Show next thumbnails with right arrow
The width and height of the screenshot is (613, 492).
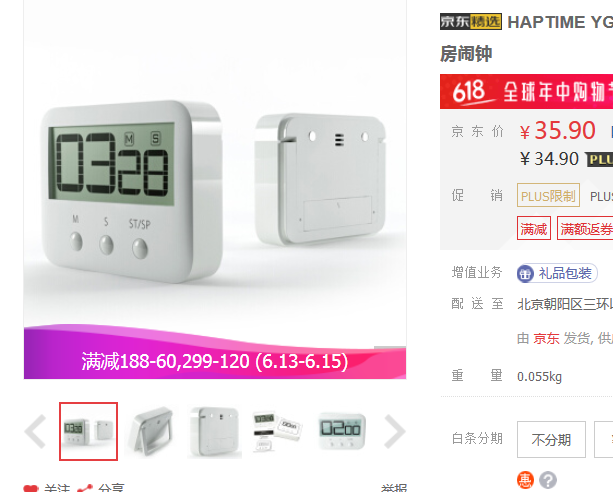tap(394, 431)
